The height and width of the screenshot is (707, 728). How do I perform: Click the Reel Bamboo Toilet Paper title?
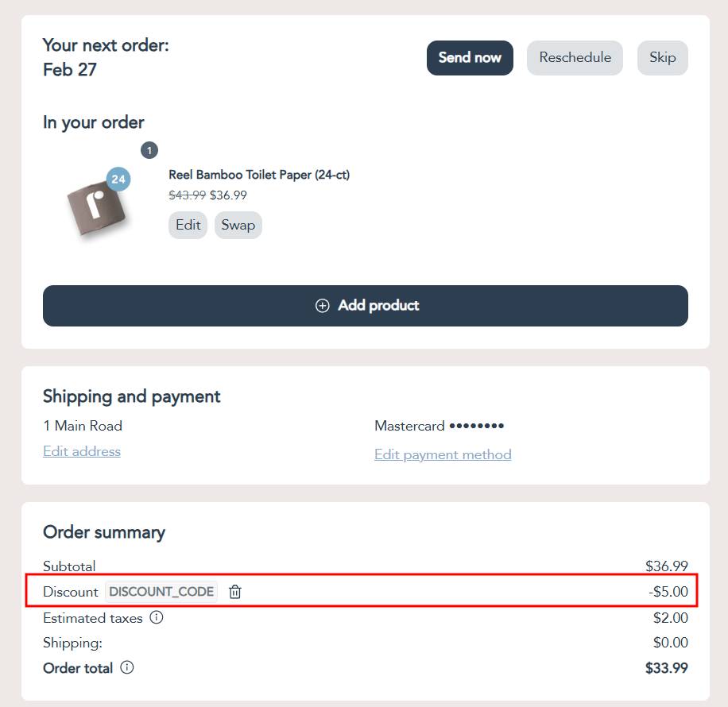[x=259, y=175]
